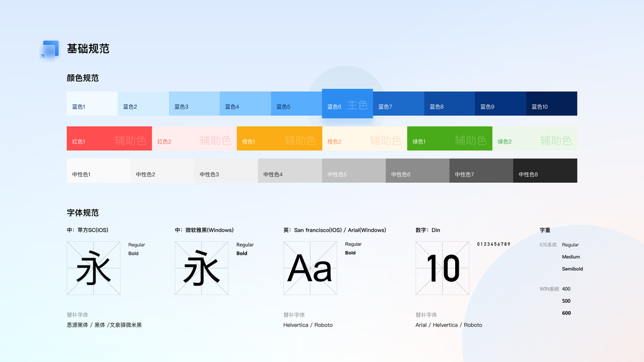
Task: Select the 中性色8 near-black swatch
Action: (x=545, y=171)
